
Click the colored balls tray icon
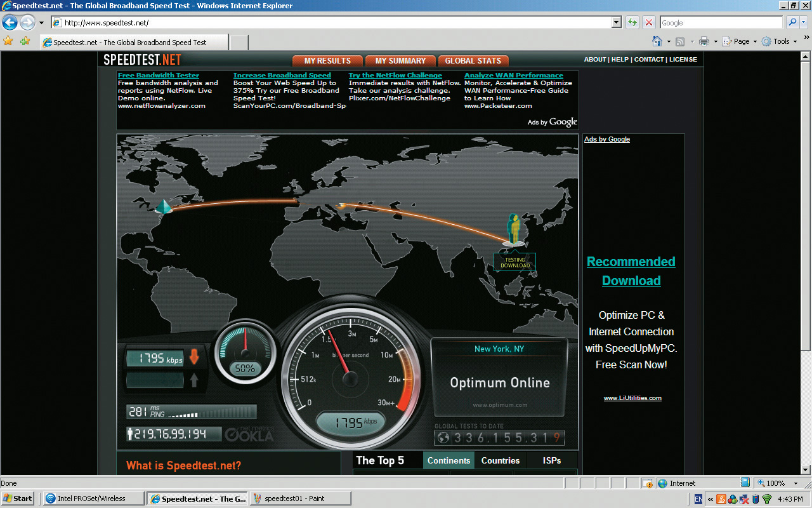click(x=733, y=499)
